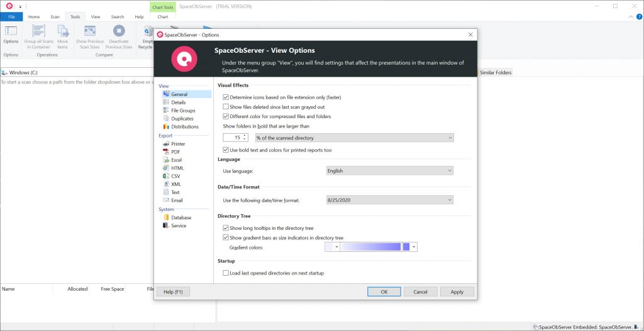Open the Service system settings
This screenshot has height=331, width=644.
pos(179,226)
